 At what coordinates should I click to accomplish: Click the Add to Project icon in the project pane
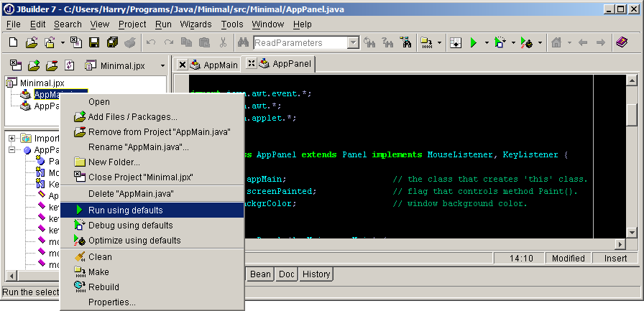(x=34, y=65)
